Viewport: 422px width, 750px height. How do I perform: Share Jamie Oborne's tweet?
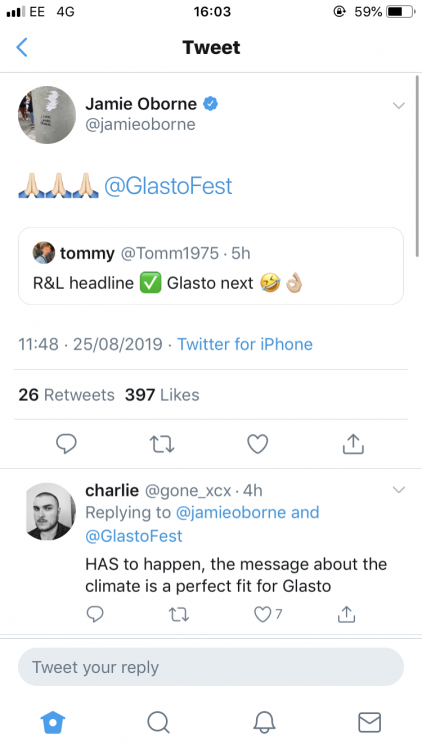(x=353, y=443)
